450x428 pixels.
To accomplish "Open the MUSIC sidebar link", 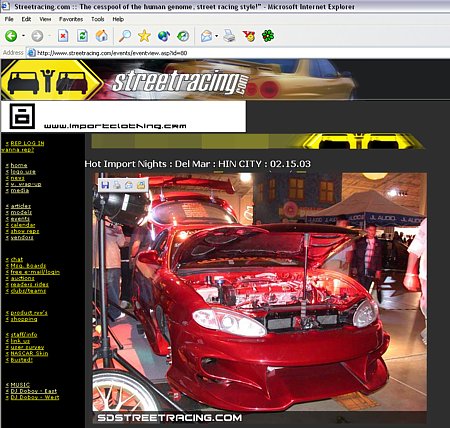I will tap(20, 385).
